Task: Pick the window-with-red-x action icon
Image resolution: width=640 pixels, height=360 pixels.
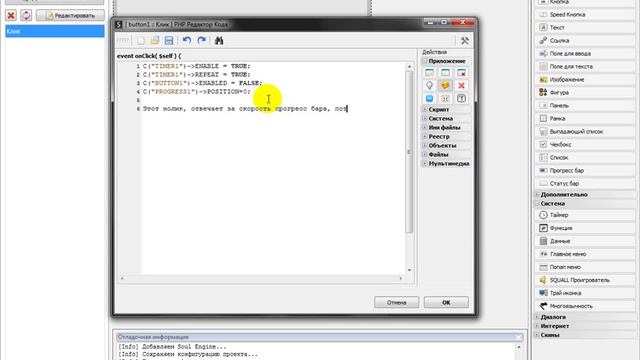Action: pyautogui.click(x=461, y=73)
